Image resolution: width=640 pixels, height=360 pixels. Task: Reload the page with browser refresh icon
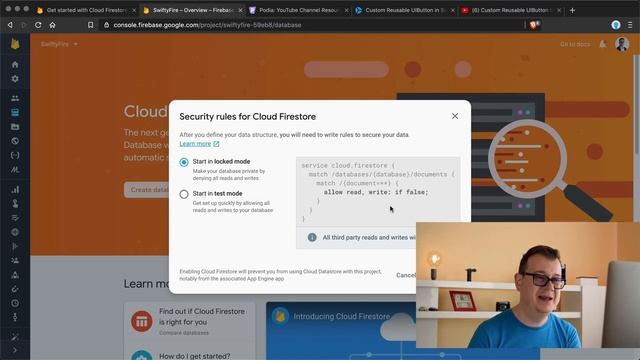pyautogui.click(x=38, y=25)
